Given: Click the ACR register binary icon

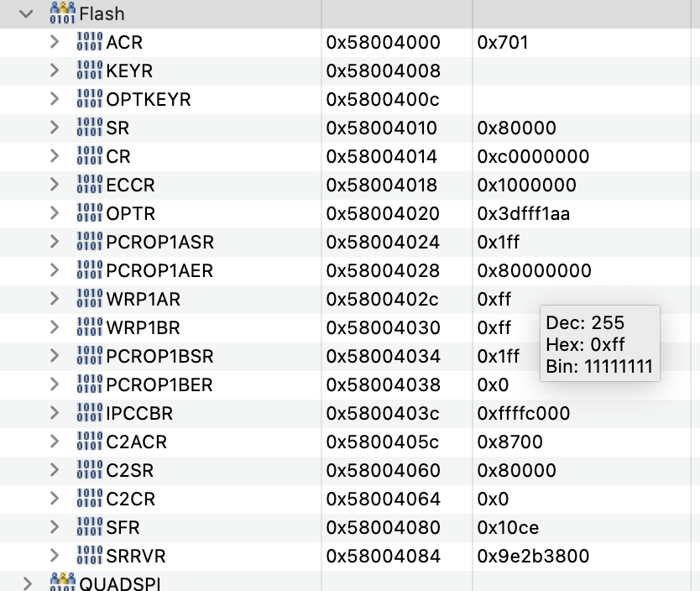Looking at the screenshot, I should point(89,42).
